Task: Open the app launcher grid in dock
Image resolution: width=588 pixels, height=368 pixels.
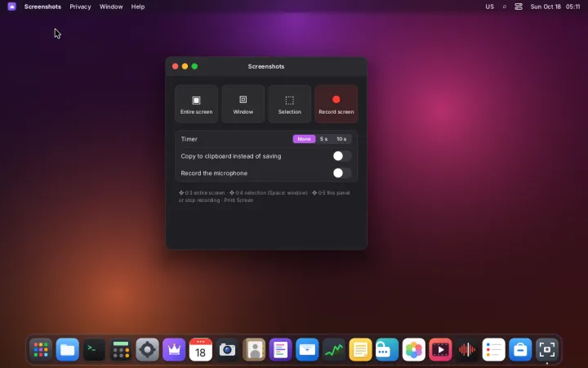Action: (41, 350)
